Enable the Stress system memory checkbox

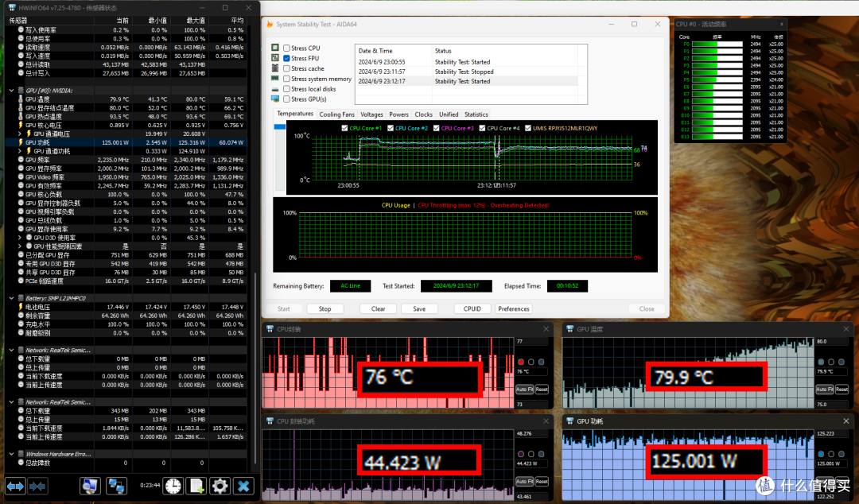coord(286,79)
